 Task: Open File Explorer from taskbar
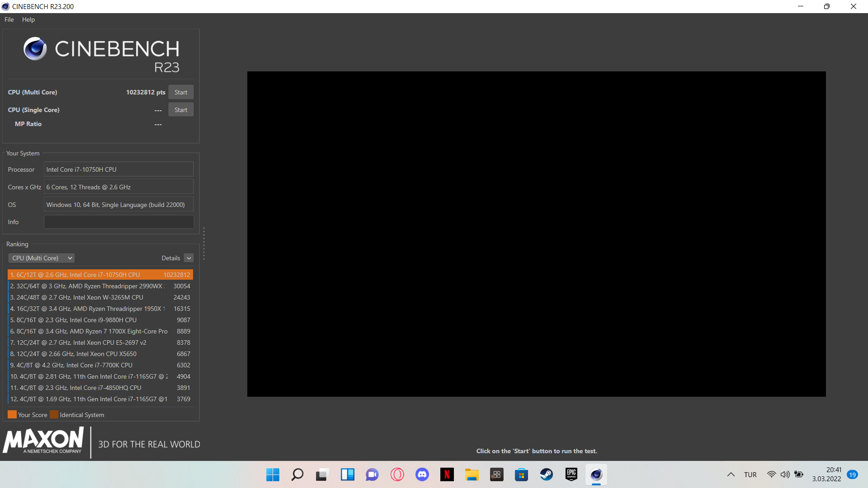point(472,474)
